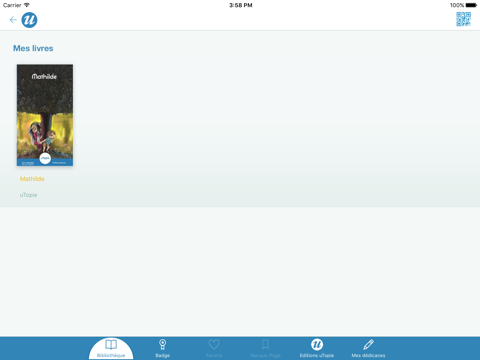Viewport: 480px width, 360px height.
Task: Tap the Mes dédicaces pencil icon
Action: (368, 344)
